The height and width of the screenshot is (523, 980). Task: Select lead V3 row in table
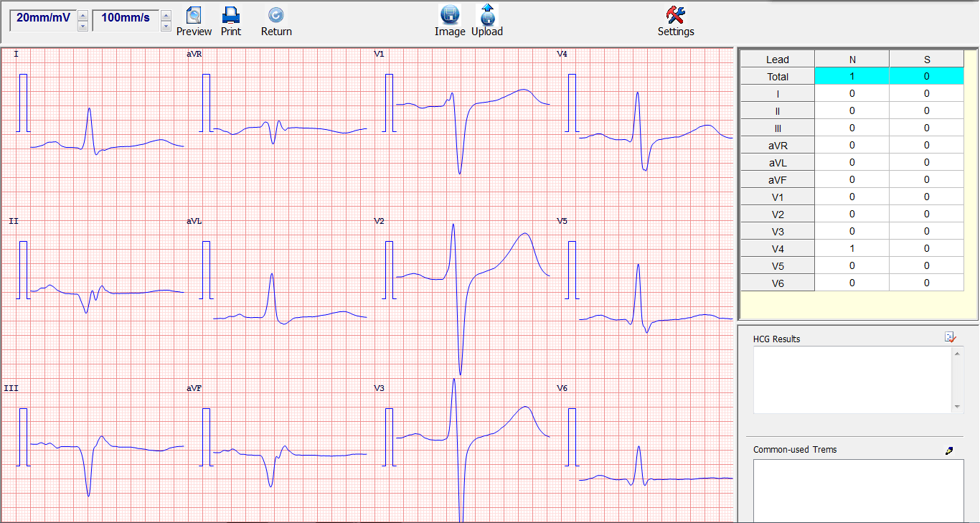click(x=852, y=232)
